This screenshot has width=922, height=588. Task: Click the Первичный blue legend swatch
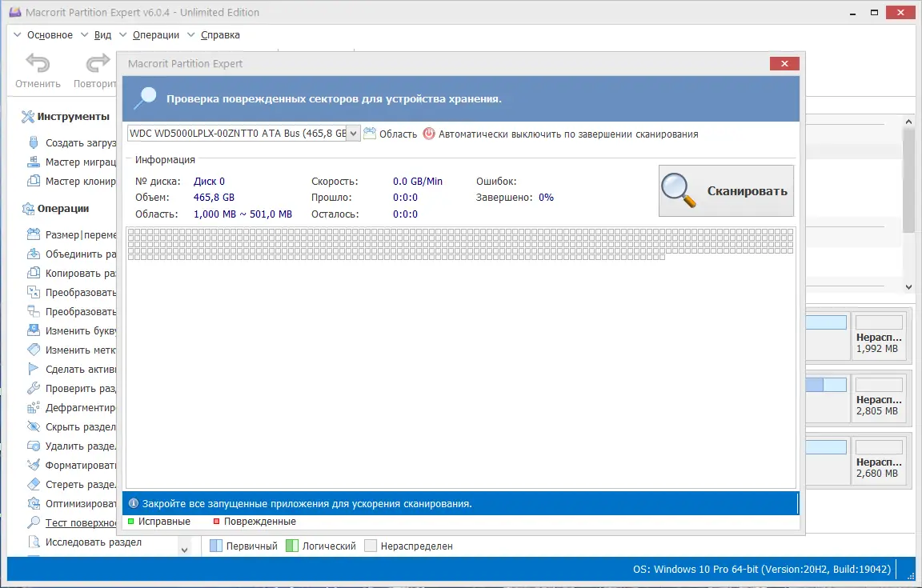[x=216, y=546]
